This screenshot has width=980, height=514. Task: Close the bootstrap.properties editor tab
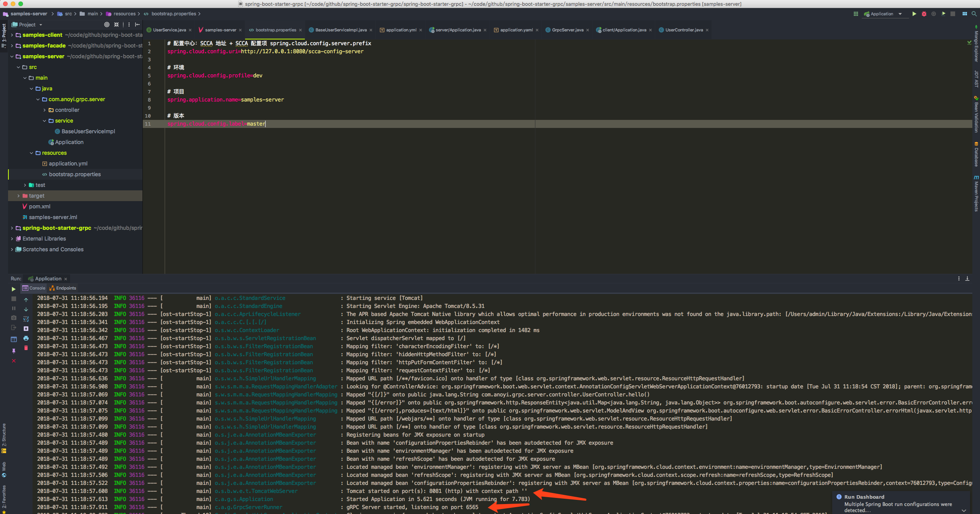click(x=301, y=30)
